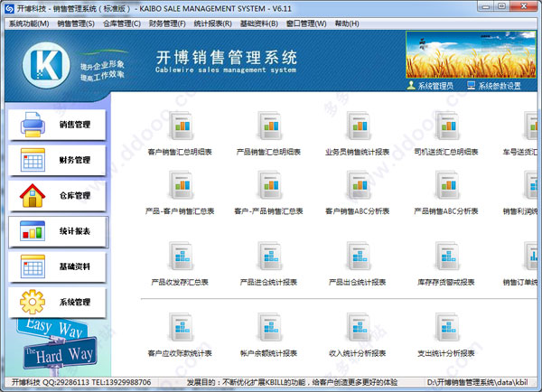Open the 统计报表(R) menu
Image resolution: width=542 pixels, height=392 pixels.
(x=213, y=23)
